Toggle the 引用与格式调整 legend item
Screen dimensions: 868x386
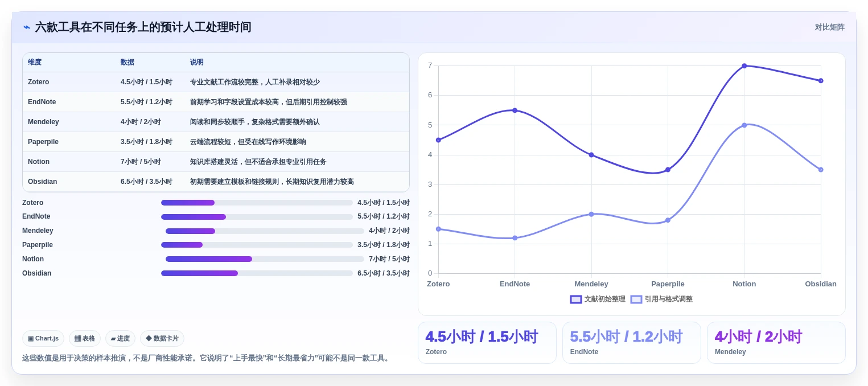(x=661, y=299)
